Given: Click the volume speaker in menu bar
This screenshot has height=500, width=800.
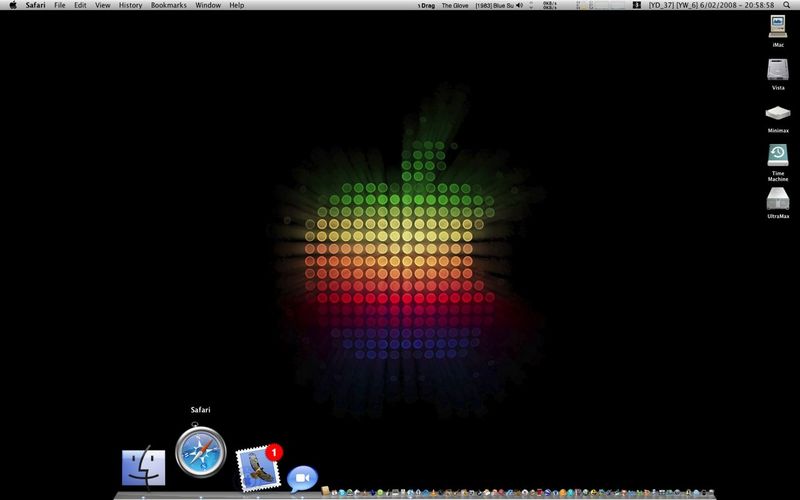Looking at the screenshot, I should [519, 5].
